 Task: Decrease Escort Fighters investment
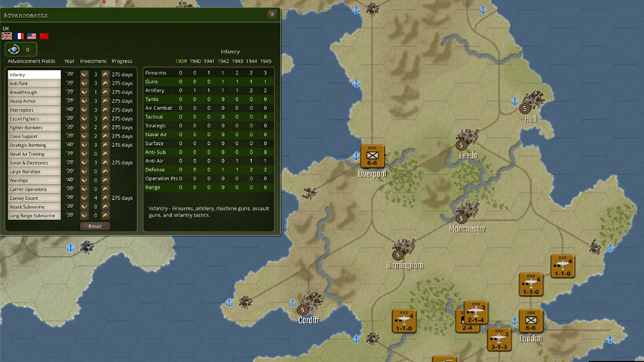(x=84, y=118)
